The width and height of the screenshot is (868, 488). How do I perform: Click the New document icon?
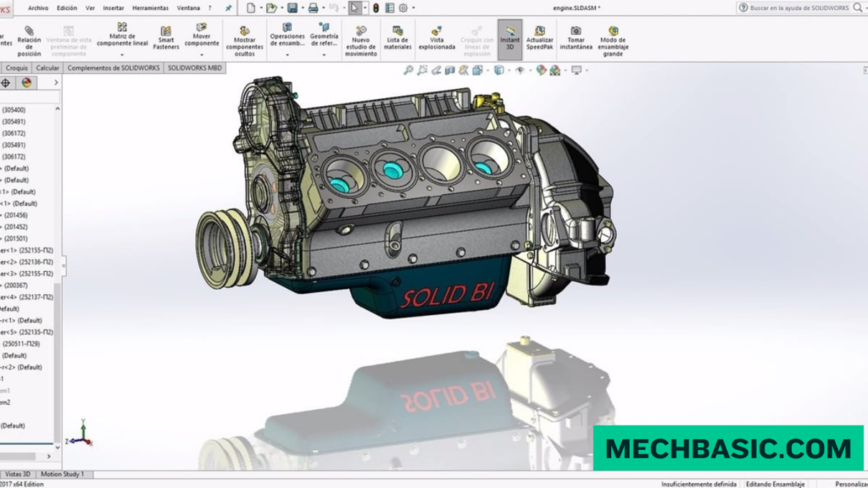[251, 8]
